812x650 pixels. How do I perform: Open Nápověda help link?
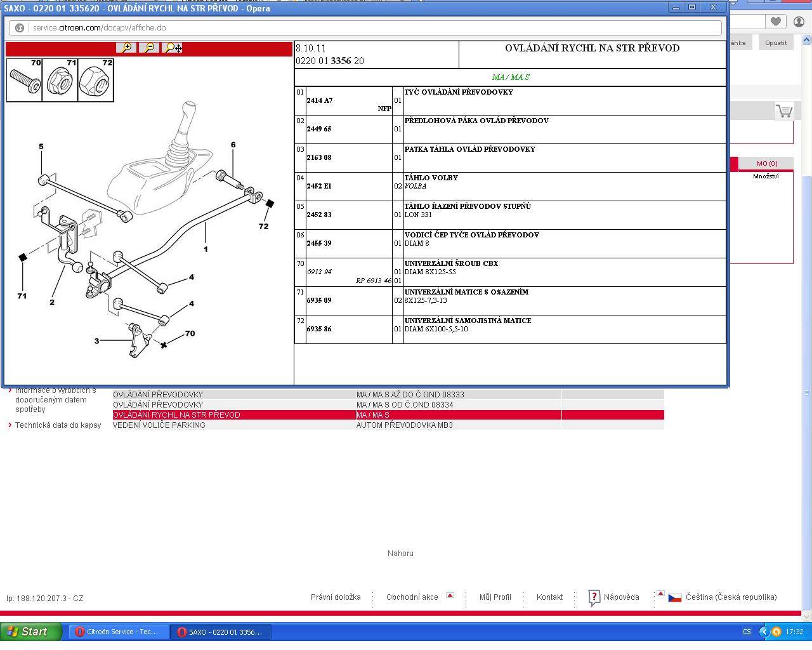(x=621, y=597)
